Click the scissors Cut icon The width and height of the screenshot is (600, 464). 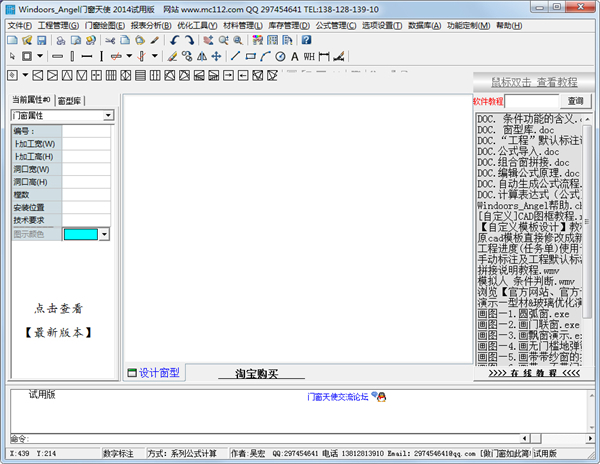[111, 40]
